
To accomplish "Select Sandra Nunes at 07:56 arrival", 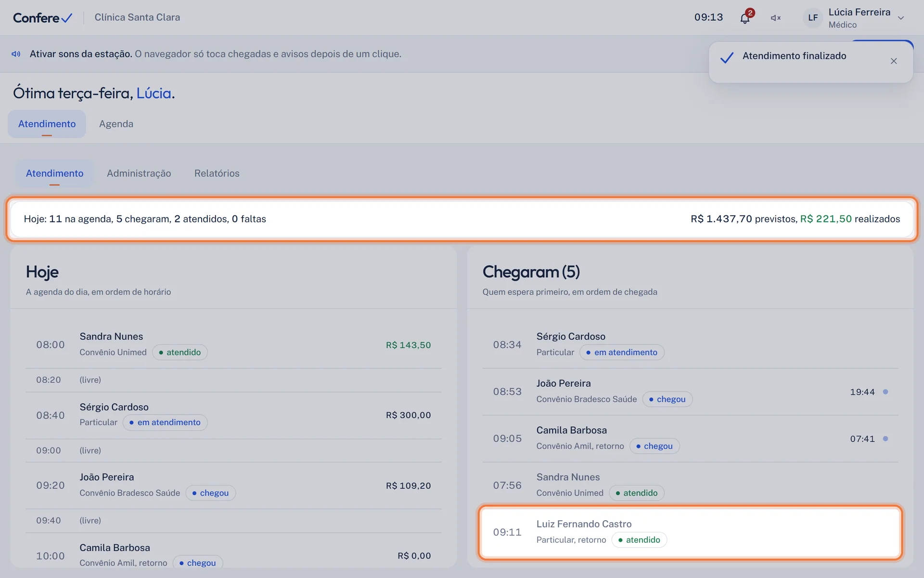I will click(x=690, y=485).
